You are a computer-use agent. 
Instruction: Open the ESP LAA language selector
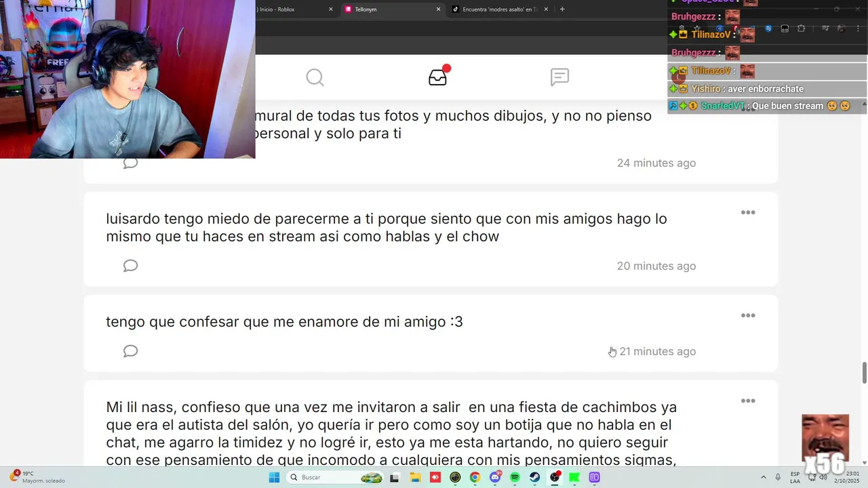tap(795, 477)
